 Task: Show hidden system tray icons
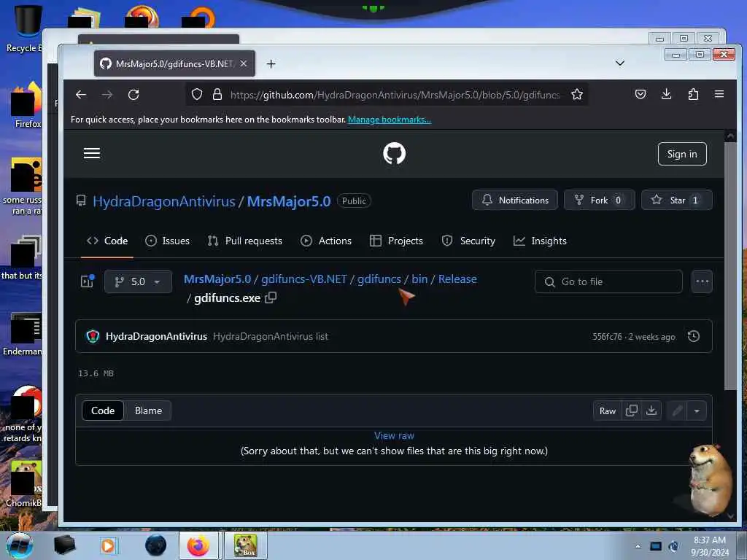[638, 546]
